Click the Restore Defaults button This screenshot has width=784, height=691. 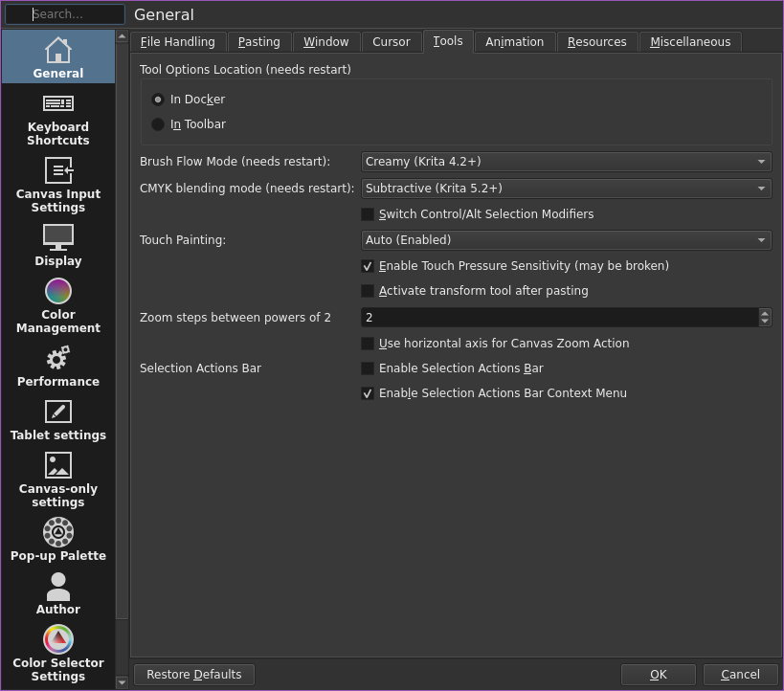click(x=194, y=675)
